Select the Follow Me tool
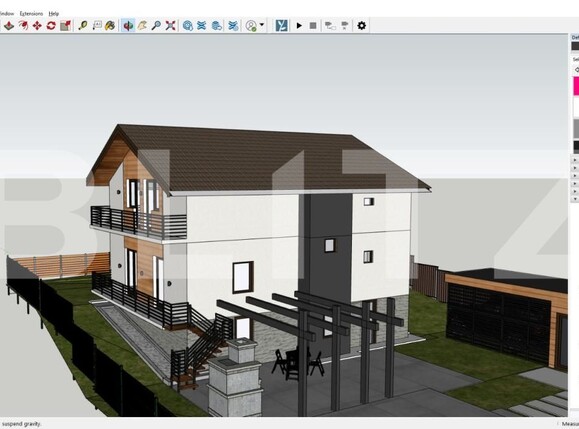 [23, 25]
